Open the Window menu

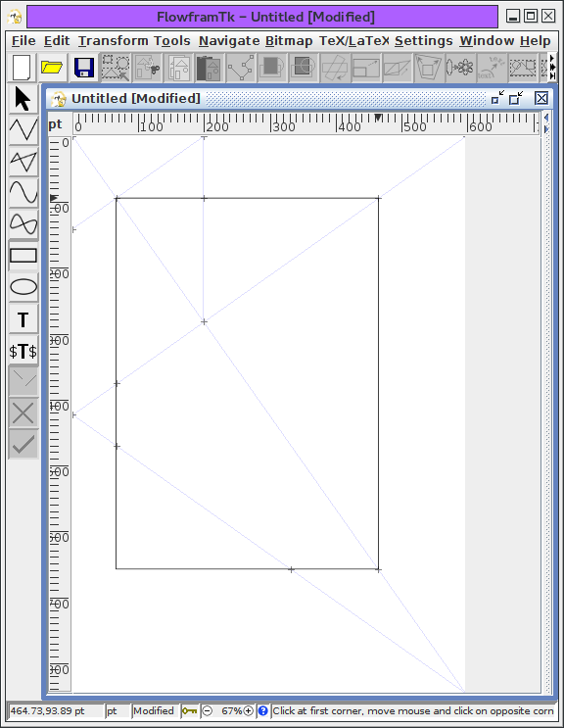point(487,41)
